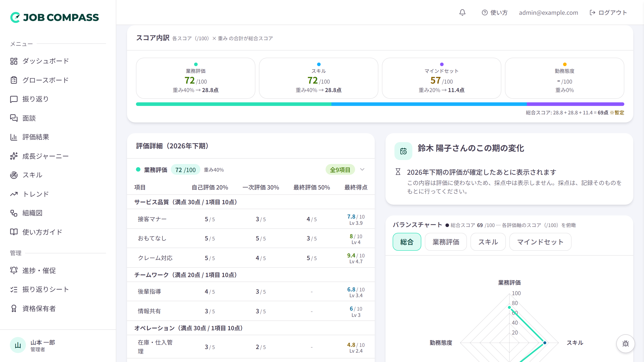Click the スキル target icon in sidebar
This screenshot has height=362, width=644.
14,175
